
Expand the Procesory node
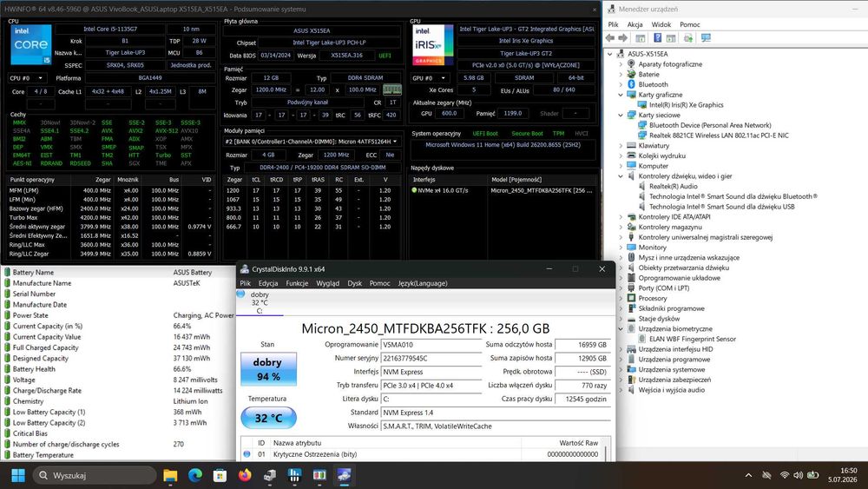621,298
